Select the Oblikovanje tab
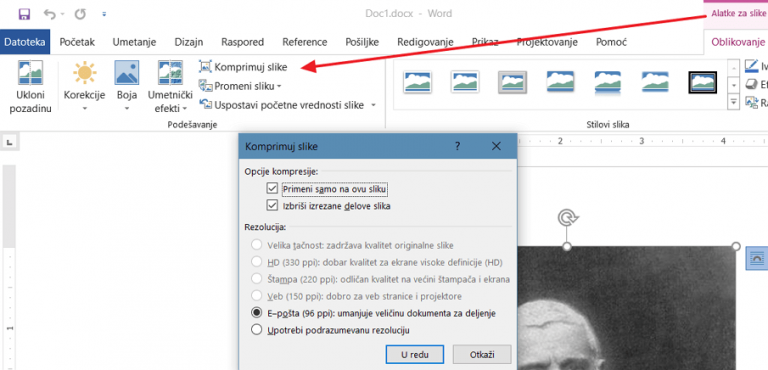Viewport: 768px width, 370px height. tap(738, 42)
